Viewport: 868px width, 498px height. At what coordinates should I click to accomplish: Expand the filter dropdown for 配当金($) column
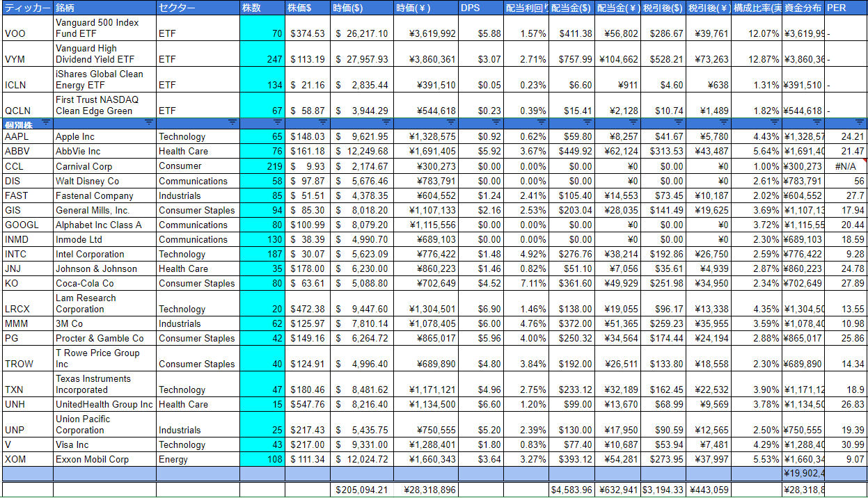587,122
